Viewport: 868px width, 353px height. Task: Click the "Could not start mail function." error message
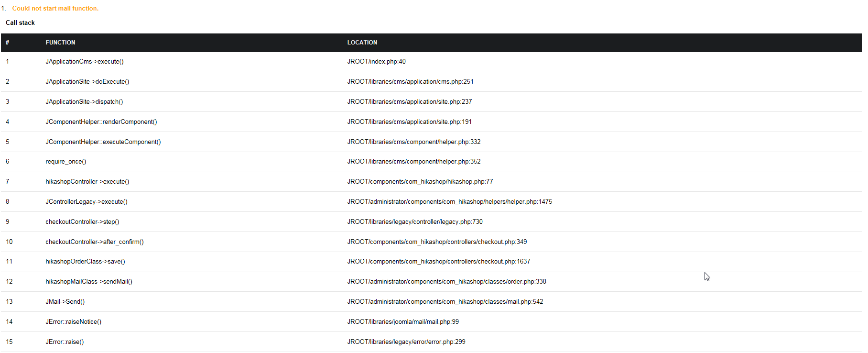click(x=55, y=8)
